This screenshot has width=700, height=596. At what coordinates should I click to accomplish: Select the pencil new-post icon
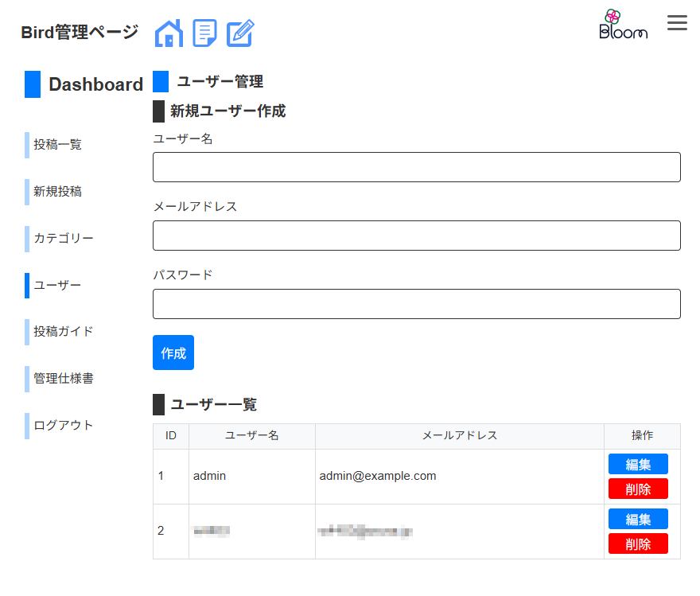[x=239, y=33]
